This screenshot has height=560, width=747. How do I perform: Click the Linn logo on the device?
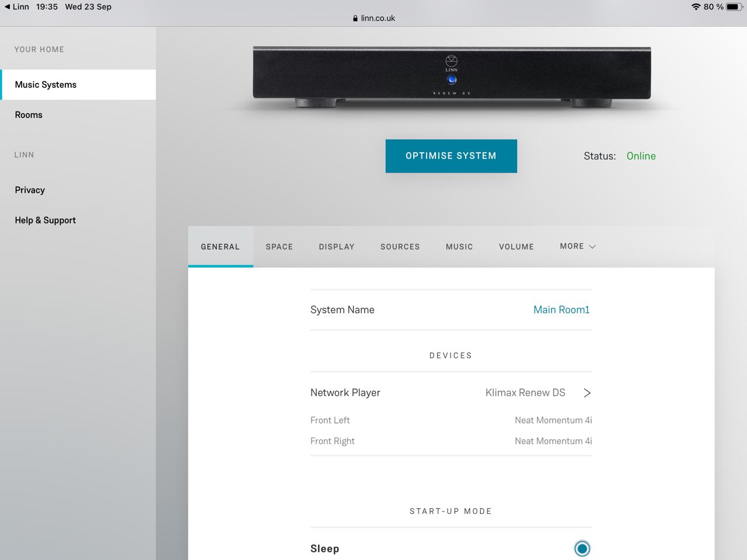pos(451,61)
